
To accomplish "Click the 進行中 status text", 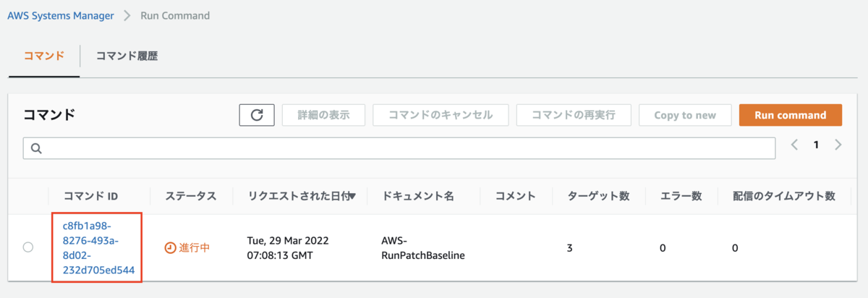I will click(x=195, y=247).
